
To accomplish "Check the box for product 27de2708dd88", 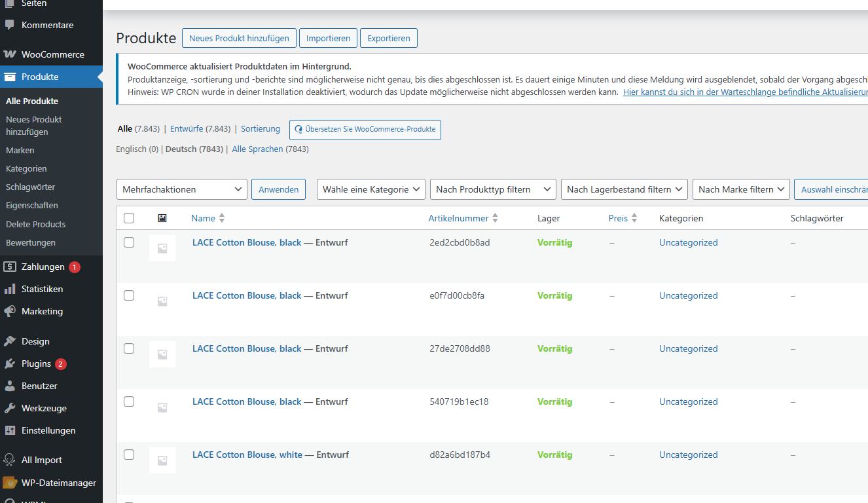I will [x=129, y=348].
